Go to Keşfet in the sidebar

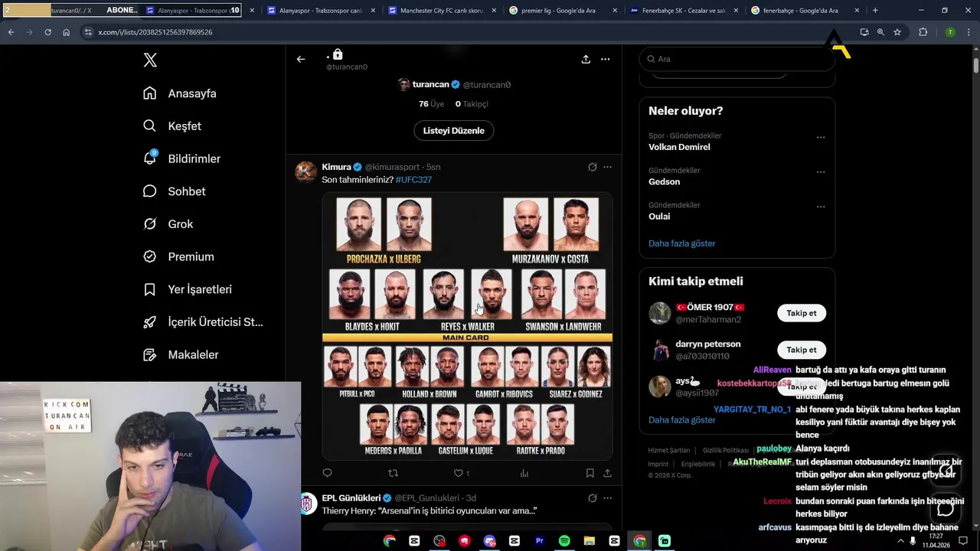[x=172, y=126]
